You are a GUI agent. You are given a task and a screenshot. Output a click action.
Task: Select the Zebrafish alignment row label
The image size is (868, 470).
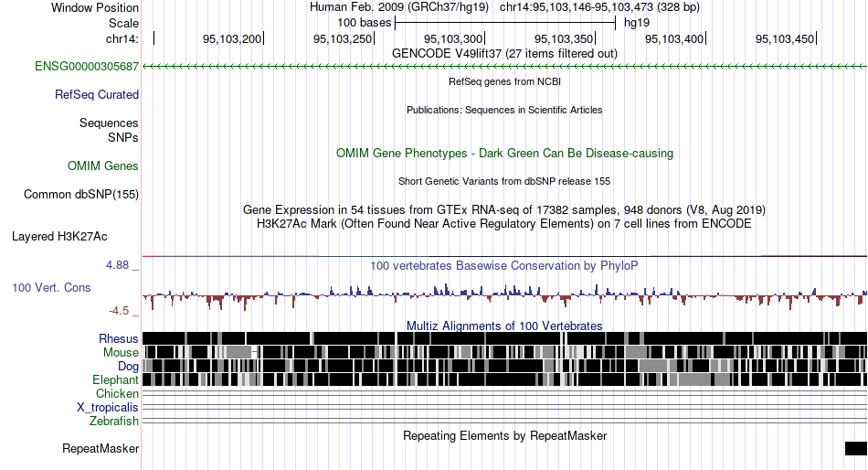click(114, 422)
